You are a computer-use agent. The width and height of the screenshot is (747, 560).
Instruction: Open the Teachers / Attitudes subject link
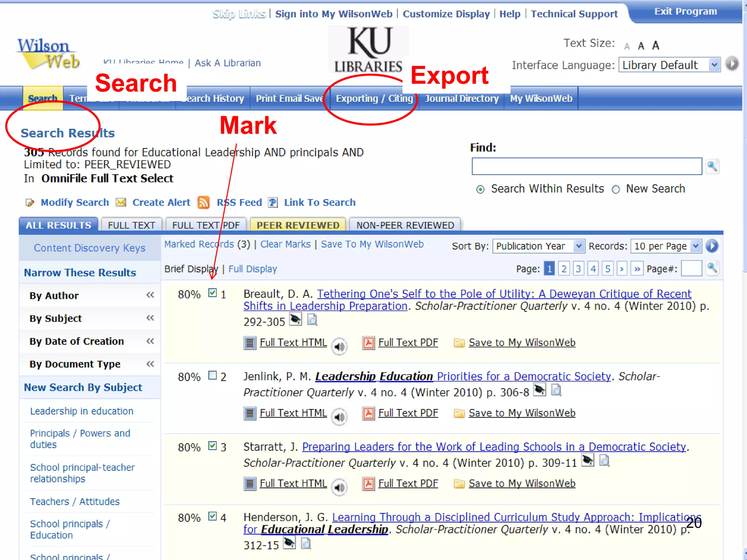[x=75, y=502]
